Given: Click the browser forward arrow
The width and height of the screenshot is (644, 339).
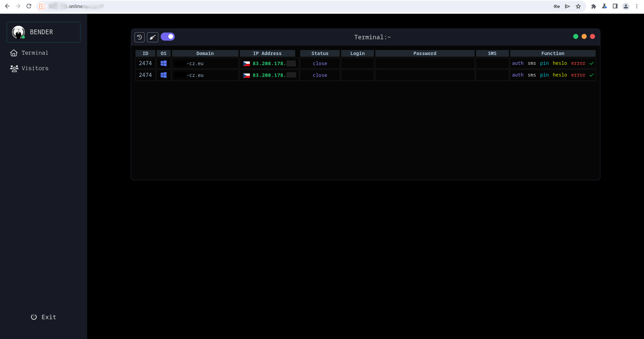Looking at the screenshot, I should click(x=18, y=6).
